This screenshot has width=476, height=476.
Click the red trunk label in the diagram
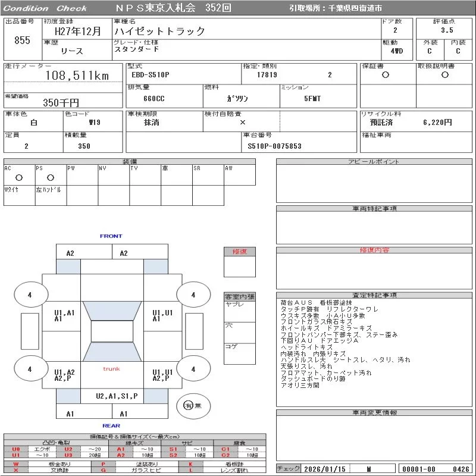click(x=111, y=369)
